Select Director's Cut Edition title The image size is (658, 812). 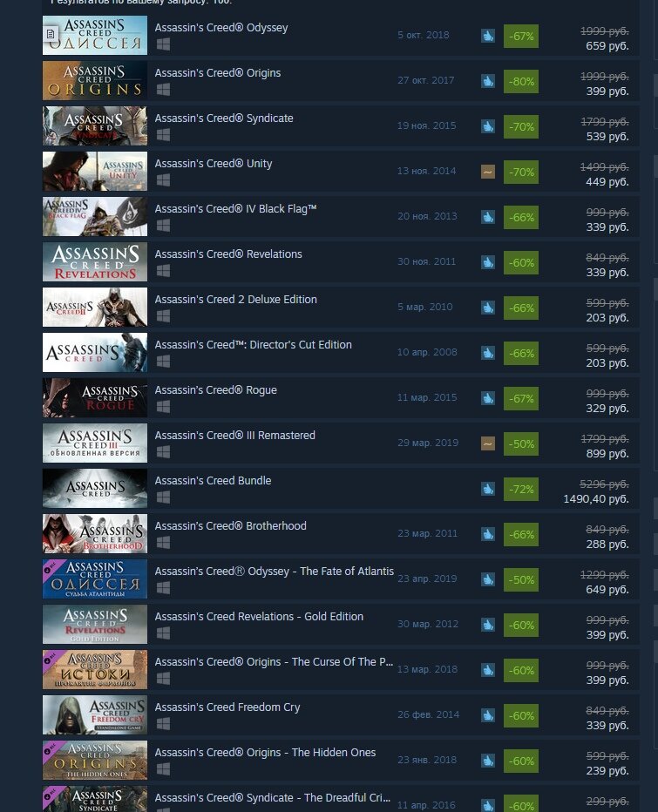tap(254, 344)
